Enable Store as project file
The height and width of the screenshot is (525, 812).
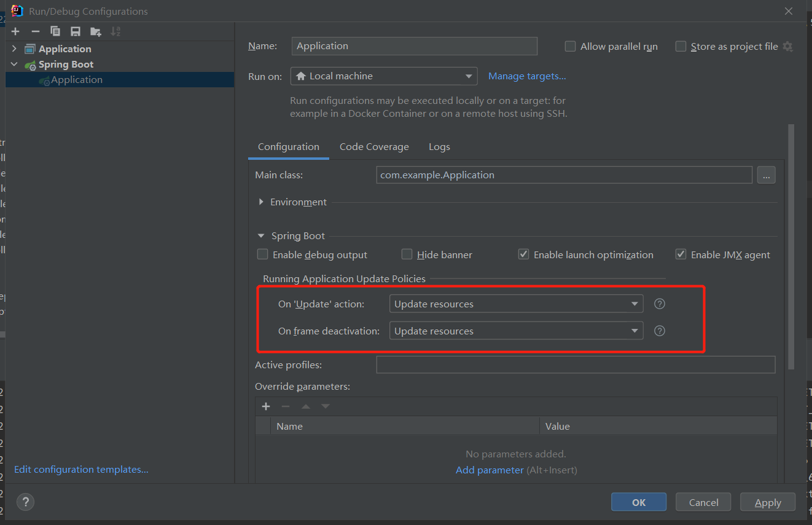pyautogui.click(x=681, y=47)
